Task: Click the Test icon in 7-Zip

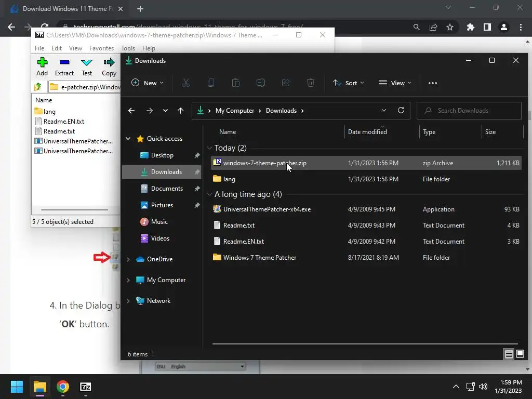Action: pos(87,62)
